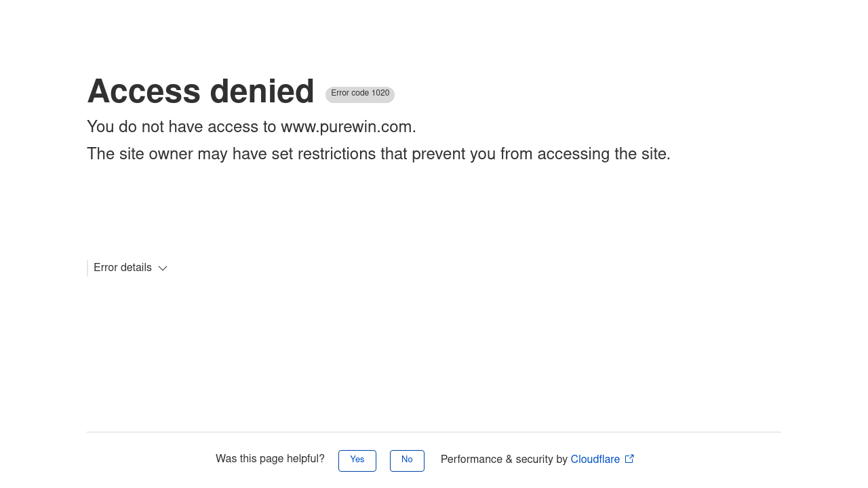Click the word Access in the heading
Viewport: 868px width, 488px height.
coord(144,91)
